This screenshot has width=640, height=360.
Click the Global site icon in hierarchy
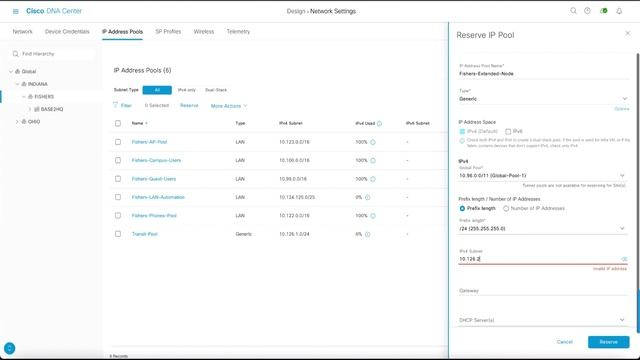pos(18,71)
